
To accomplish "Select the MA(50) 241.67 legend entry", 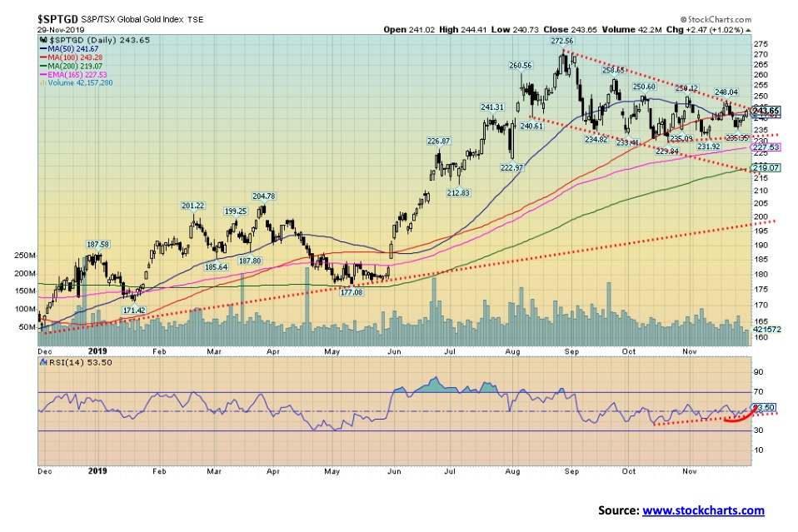I will 70,49.
